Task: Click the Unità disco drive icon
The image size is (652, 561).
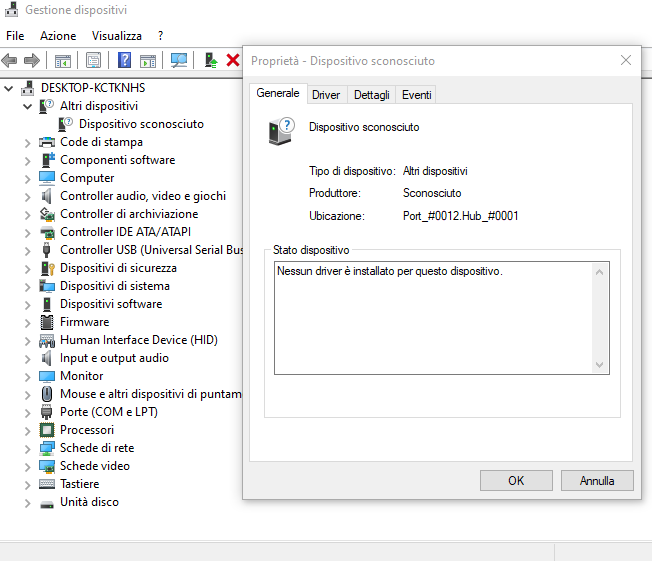Action: point(47,504)
